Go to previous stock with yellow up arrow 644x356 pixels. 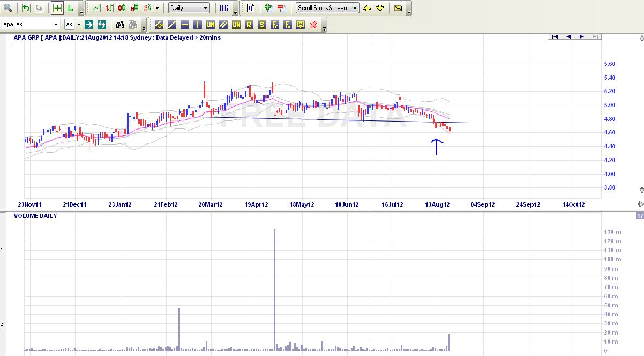tap(368, 8)
